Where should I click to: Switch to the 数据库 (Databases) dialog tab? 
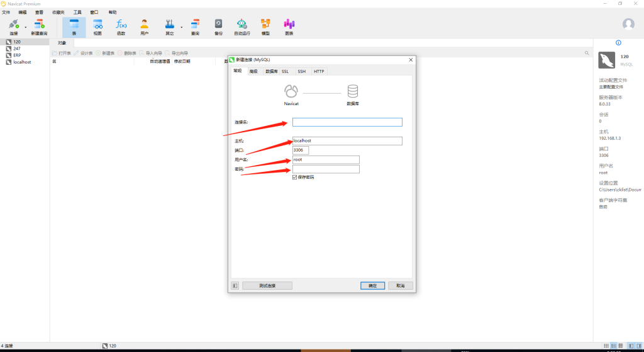point(271,72)
